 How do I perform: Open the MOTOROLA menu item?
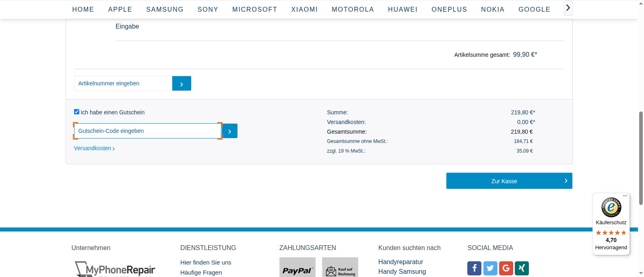point(353,9)
